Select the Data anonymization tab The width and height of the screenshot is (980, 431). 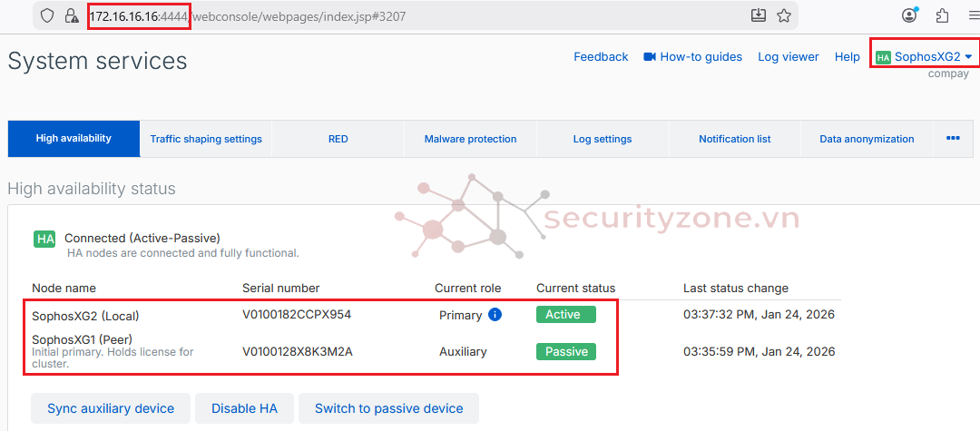(x=867, y=139)
